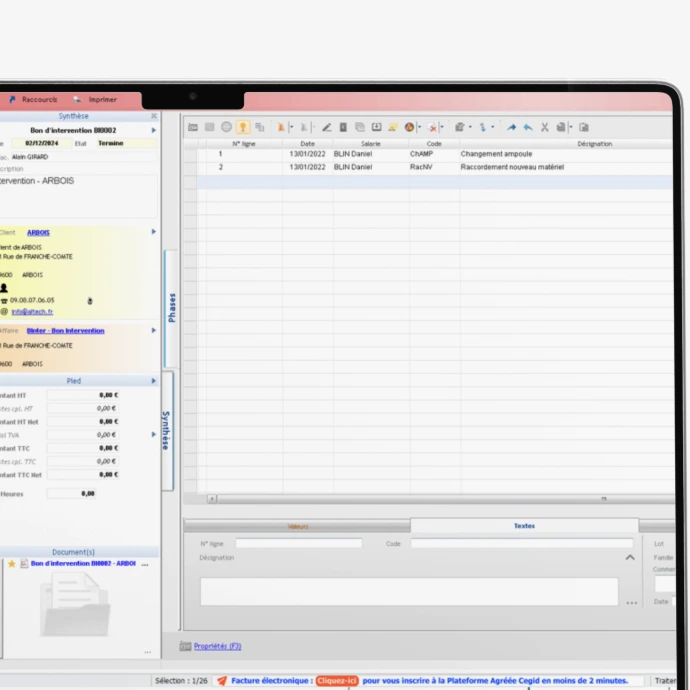Expand the Pied section arrow
This screenshot has height=690, width=690.
[x=154, y=381]
